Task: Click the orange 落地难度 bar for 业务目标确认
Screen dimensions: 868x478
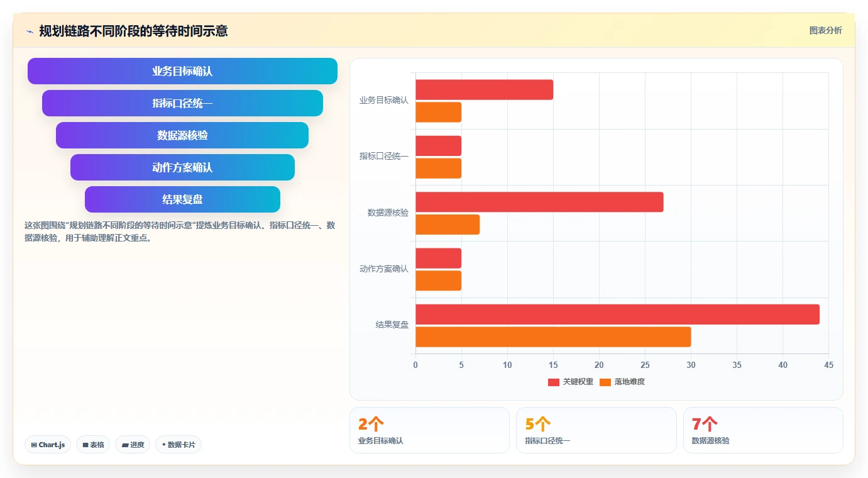Action: [438, 112]
